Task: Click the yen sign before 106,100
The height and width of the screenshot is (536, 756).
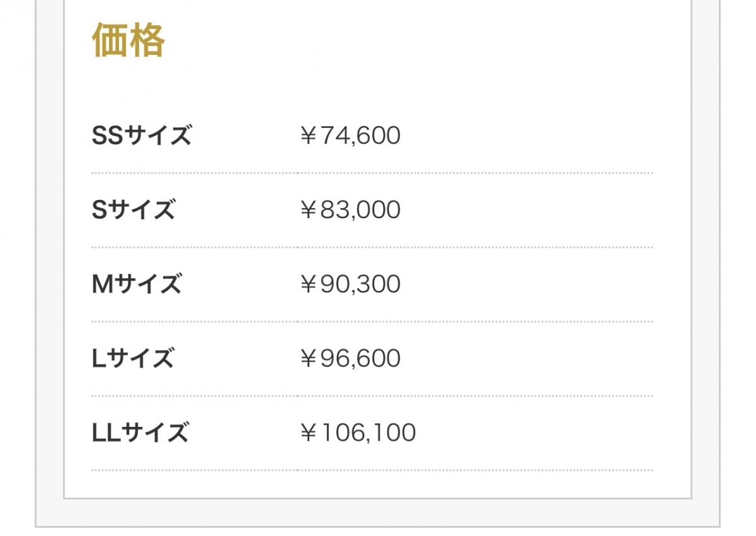Action: (x=308, y=433)
